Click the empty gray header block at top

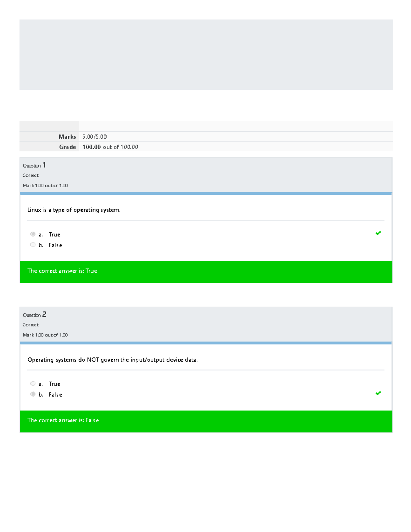click(206, 54)
